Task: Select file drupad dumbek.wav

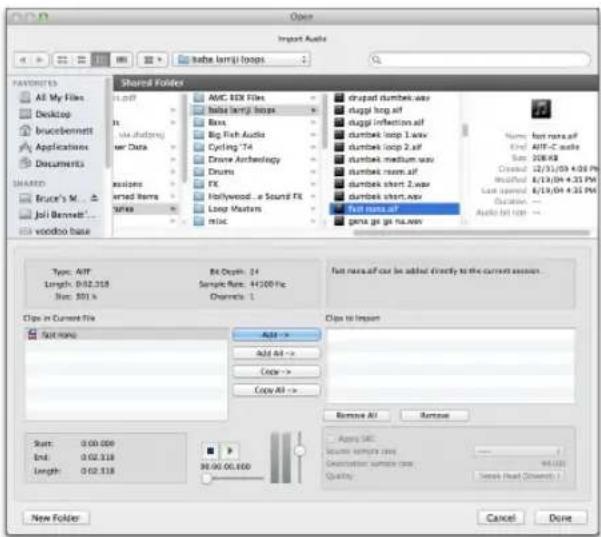Action: (395, 98)
